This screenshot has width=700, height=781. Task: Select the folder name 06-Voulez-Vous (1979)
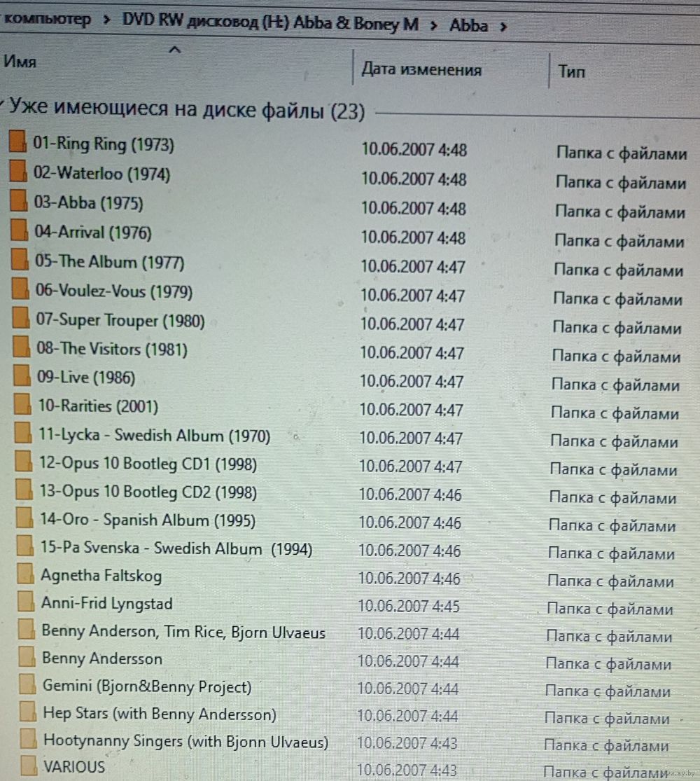pyautogui.click(x=114, y=291)
